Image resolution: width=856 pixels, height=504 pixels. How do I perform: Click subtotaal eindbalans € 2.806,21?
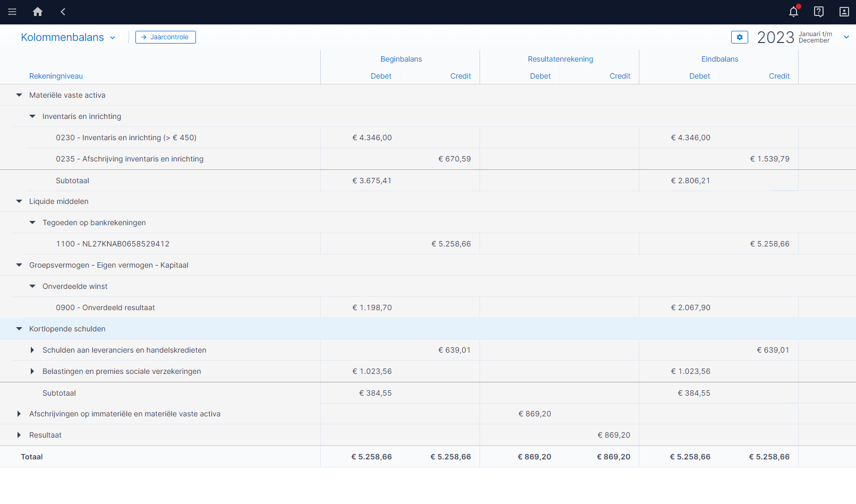tap(690, 181)
